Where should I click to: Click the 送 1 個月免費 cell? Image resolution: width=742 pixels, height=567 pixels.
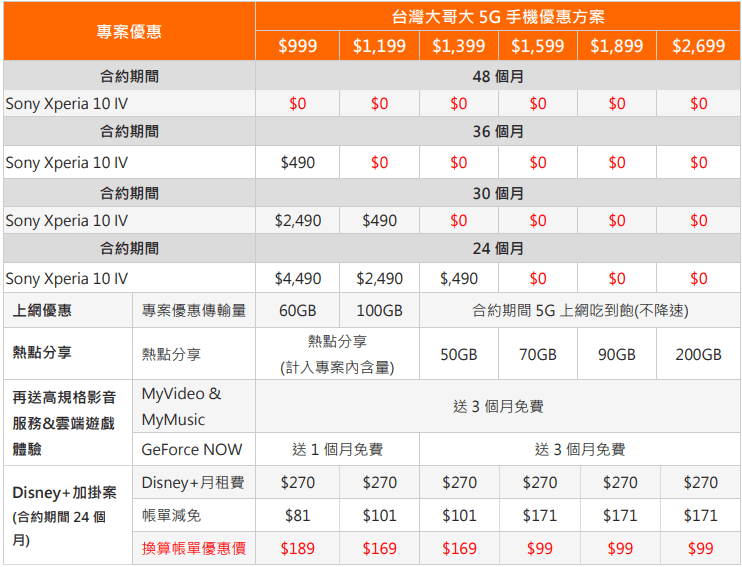point(337,449)
